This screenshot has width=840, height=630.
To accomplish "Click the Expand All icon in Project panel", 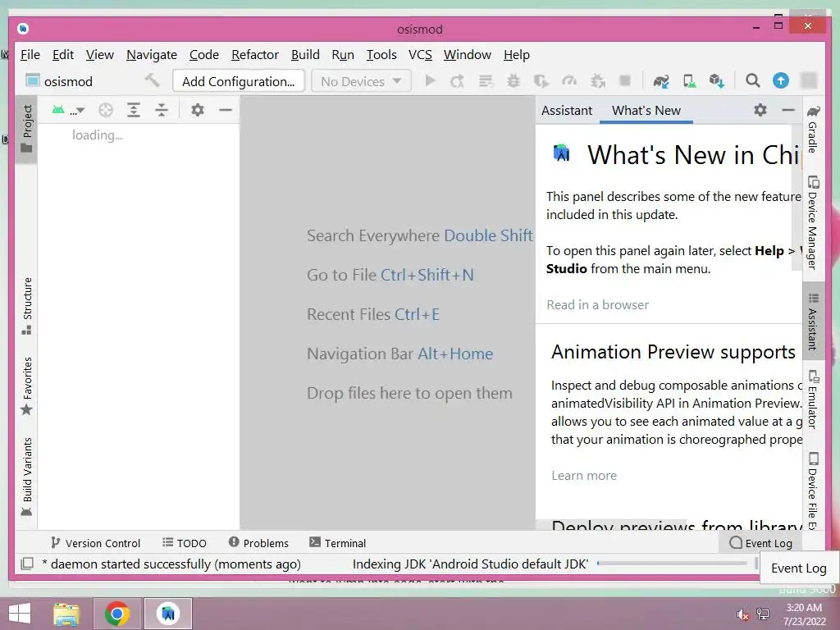I will (134, 110).
